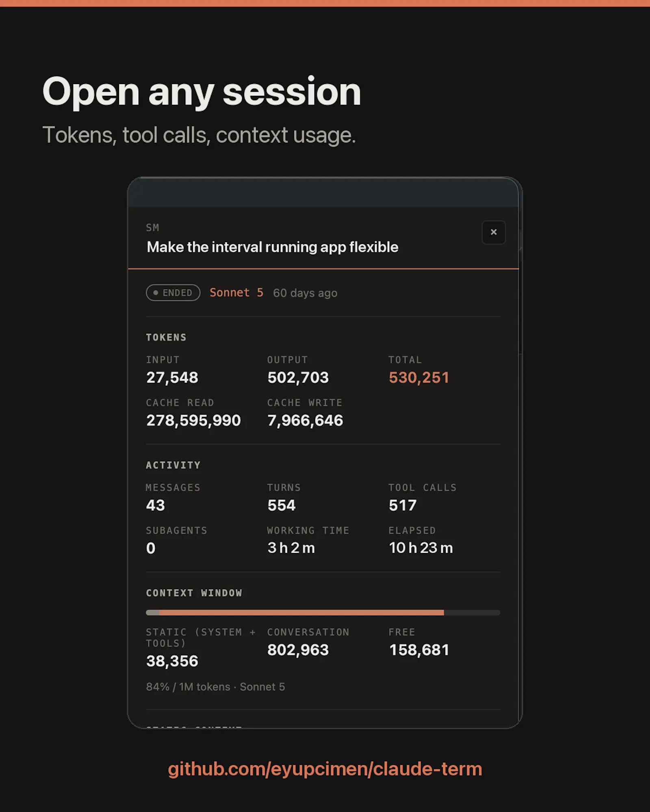The image size is (650, 812).
Task: Select the cache read value 278,595,990
Action: (193, 420)
